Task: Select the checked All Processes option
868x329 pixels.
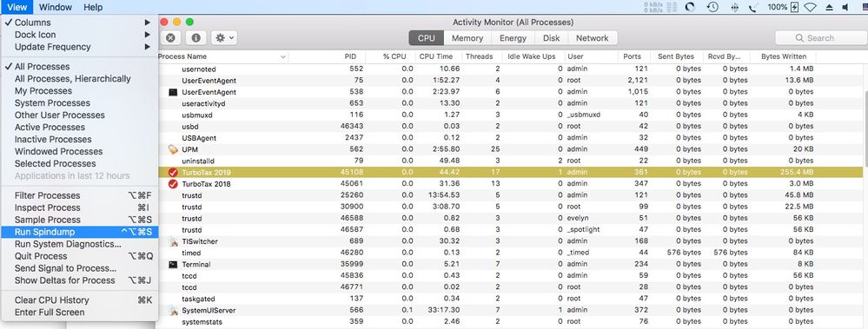Action: click(x=79, y=67)
